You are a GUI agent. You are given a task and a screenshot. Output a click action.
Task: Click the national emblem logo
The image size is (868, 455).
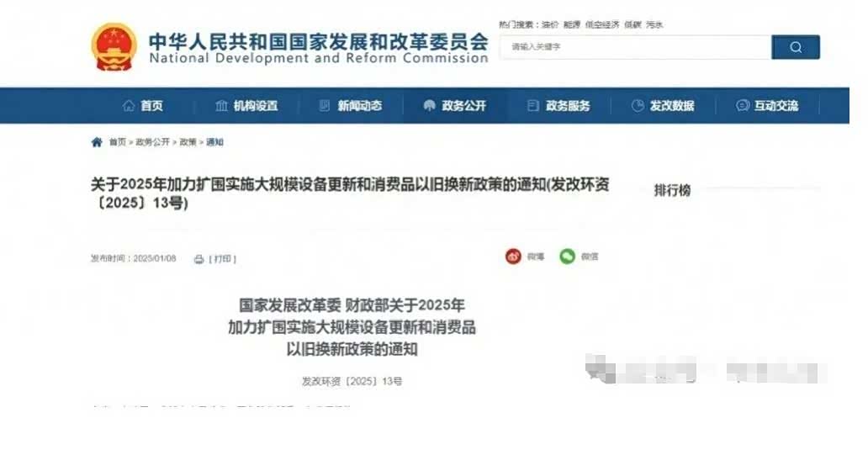[x=114, y=46]
